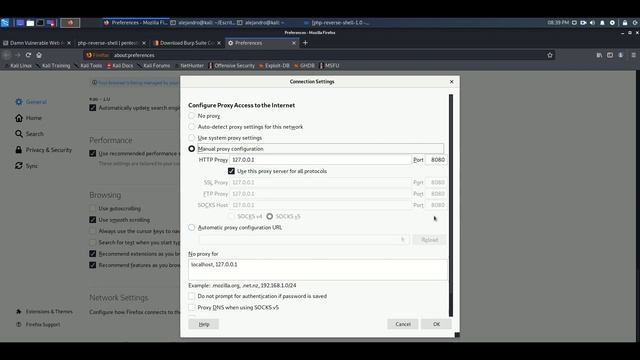Image resolution: width=640 pixels, height=360 pixels.
Task: Select the No proxy radio option
Action: [x=191, y=116]
